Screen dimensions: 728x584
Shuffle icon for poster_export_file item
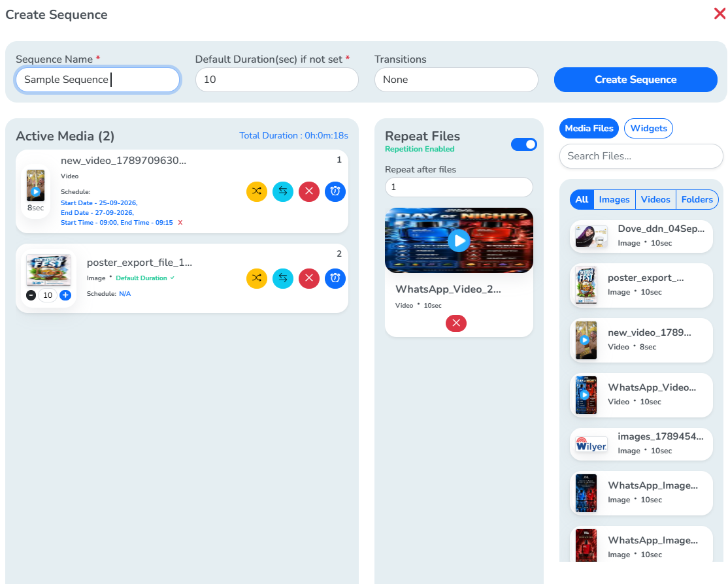[257, 278]
